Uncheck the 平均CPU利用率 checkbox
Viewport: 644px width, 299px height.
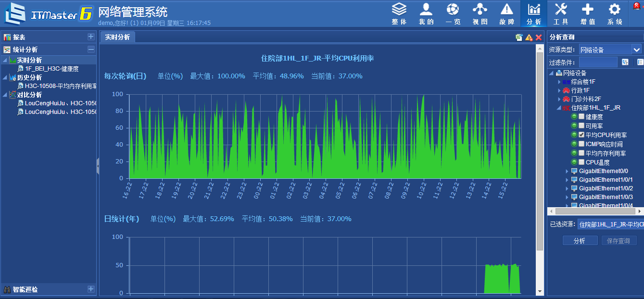tap(581, 135)
